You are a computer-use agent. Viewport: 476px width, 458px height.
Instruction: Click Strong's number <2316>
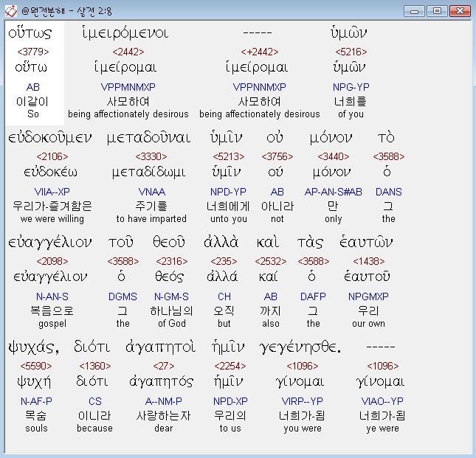pyautogui.click(x=172, y=261)
